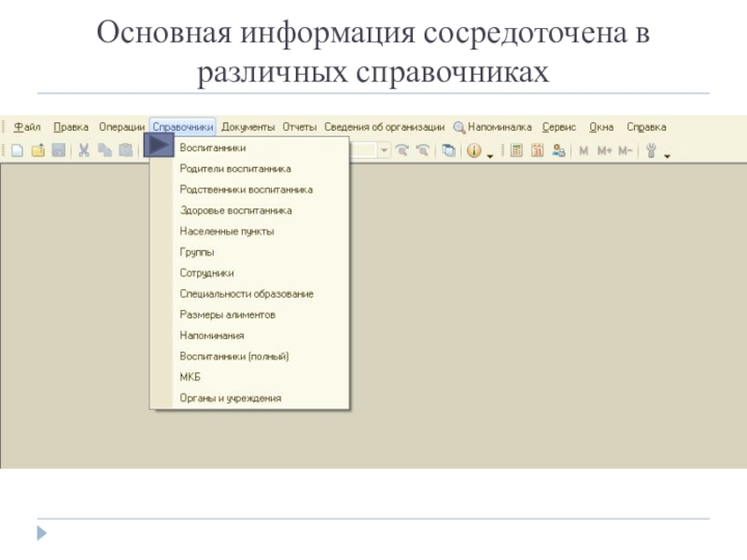This screenshot has width=747, height=560.
Task: Select Размеры алиментов entry
Action: coord(249,315)
